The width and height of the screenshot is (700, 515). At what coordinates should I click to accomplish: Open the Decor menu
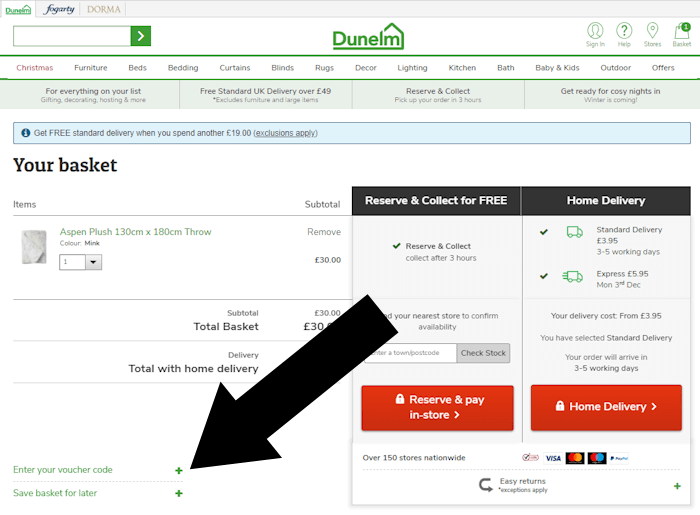click(x=366, y=68)
